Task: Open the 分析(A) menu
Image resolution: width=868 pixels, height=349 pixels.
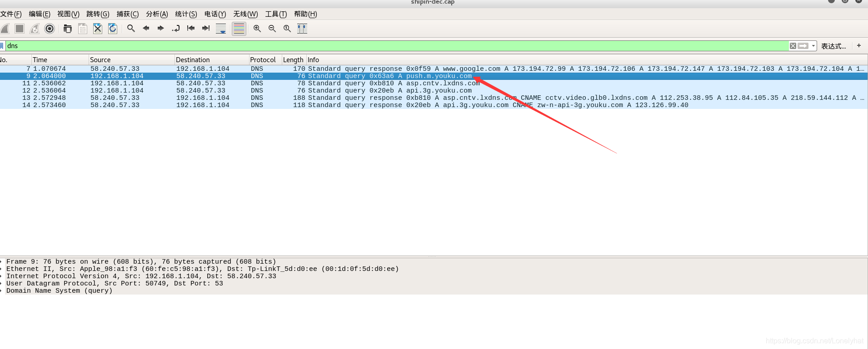Action: 157,14
